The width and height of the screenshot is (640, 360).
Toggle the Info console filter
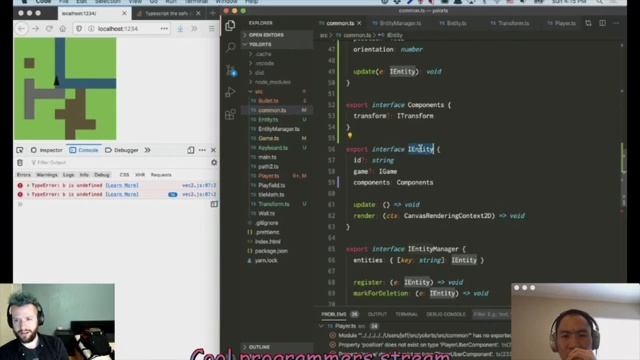[84, 175]
